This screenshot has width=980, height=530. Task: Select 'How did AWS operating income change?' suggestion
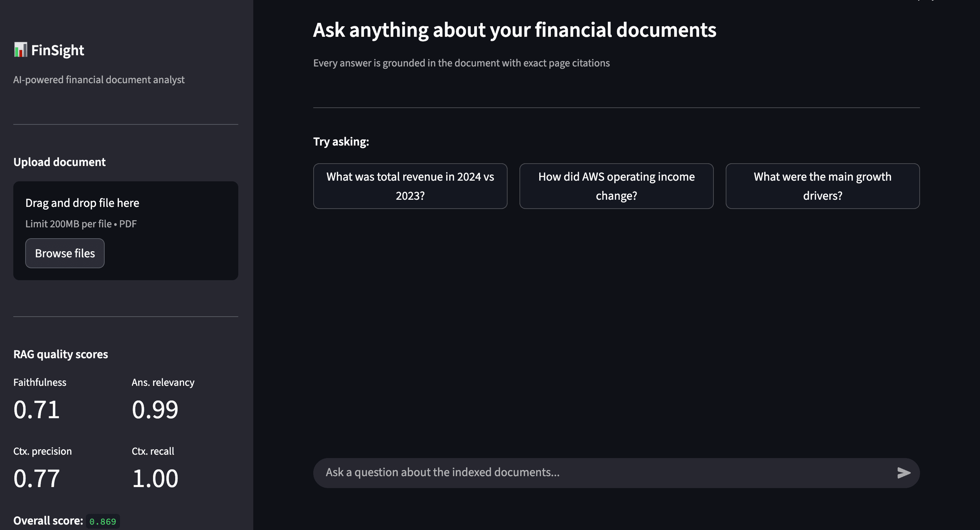click(x=616, y=186)
